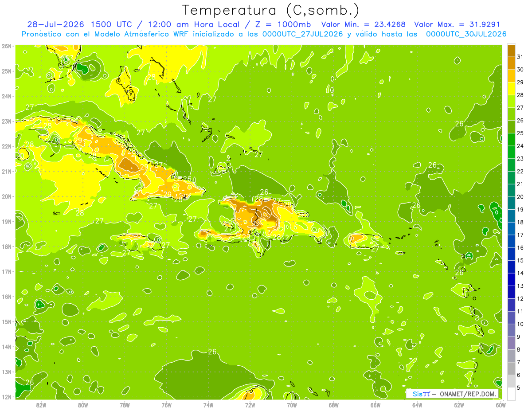Click the colorbar label '25'

520,133
